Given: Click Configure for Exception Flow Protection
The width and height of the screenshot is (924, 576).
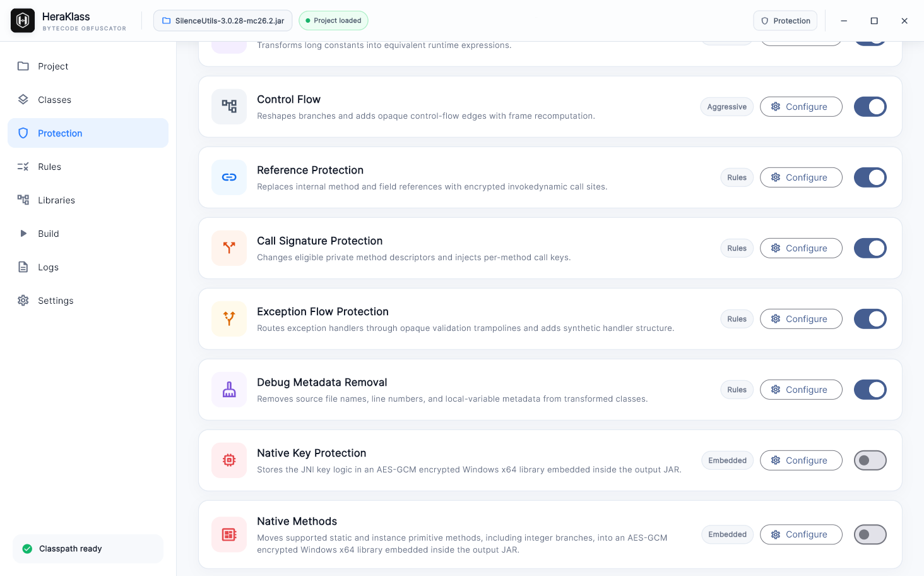Looking at the screenshot, I should [x=801, y=319].
